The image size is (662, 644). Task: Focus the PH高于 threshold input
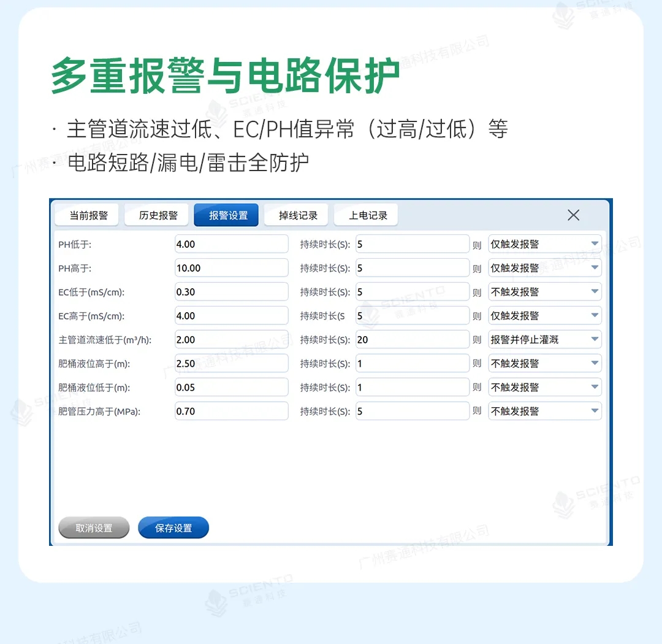[x=231, y=268]
